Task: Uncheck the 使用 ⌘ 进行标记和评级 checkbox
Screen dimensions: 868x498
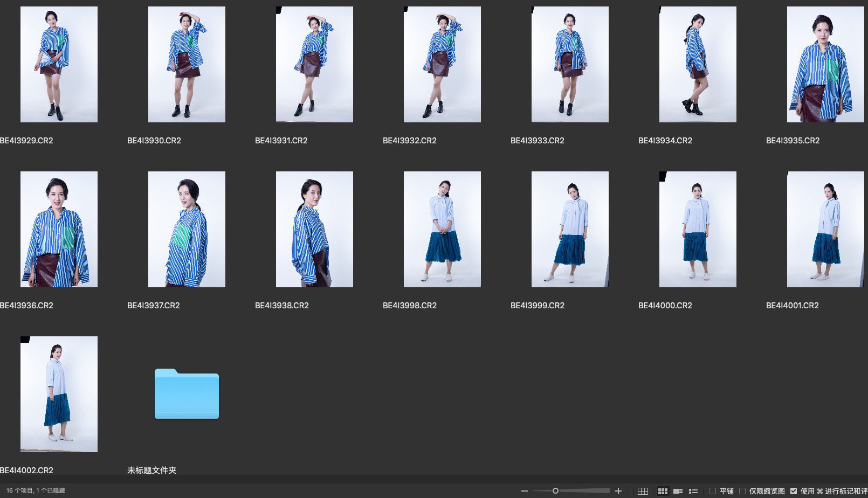Action: coord(793,491)
